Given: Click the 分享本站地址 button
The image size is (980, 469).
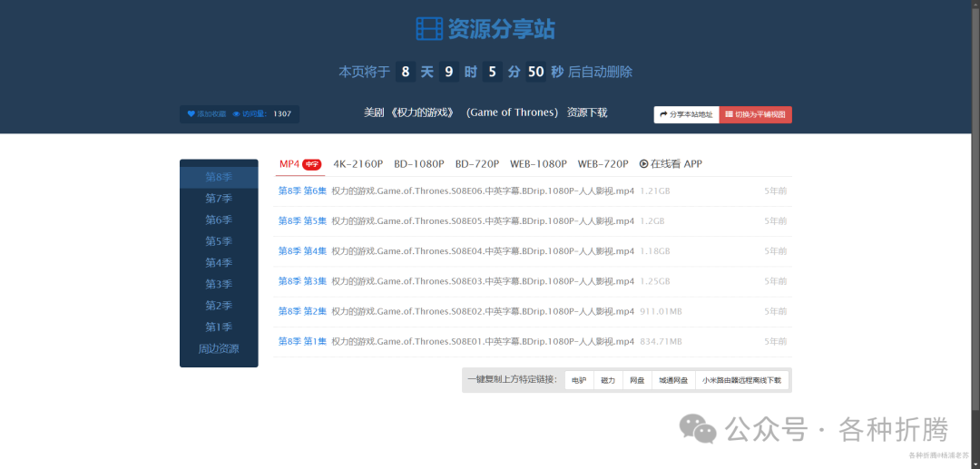Looking at the screenshot, I should [x=686, y=115].
